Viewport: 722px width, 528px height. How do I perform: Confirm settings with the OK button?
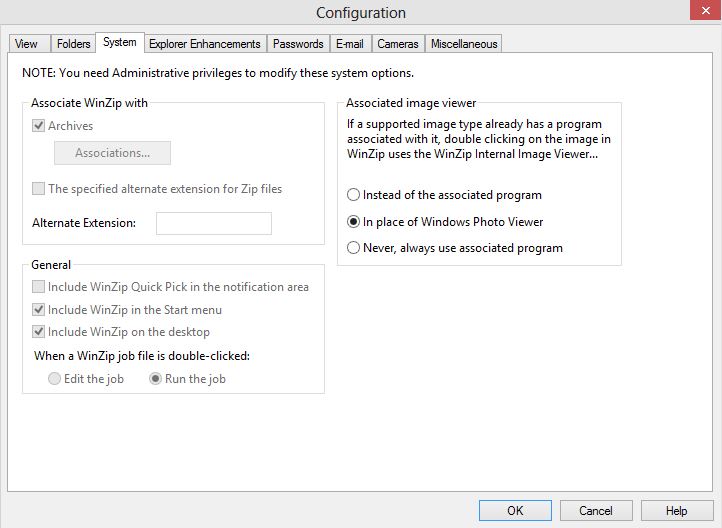pyautogui.click(x=515, y=511)
